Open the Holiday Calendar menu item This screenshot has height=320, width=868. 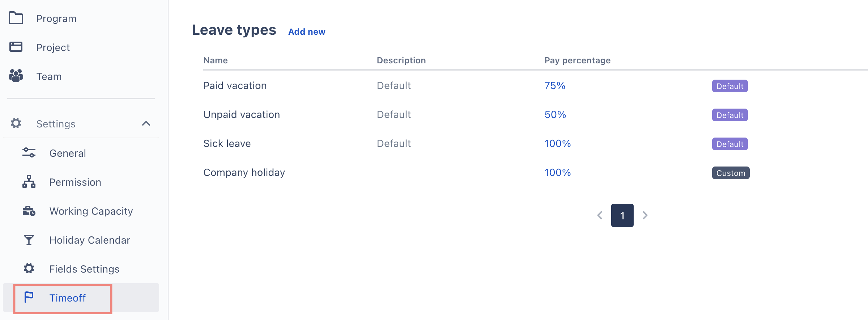tap(90, 240)
